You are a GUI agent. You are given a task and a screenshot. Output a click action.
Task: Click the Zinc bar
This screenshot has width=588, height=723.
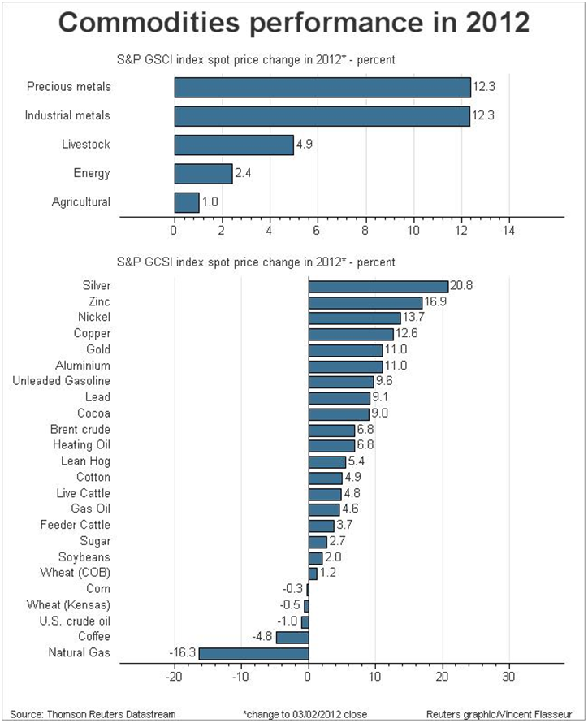point(365,302)
